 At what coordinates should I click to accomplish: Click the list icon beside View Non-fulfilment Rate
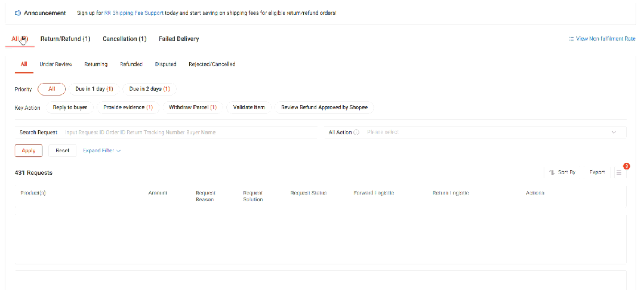[x=571, y=39]
